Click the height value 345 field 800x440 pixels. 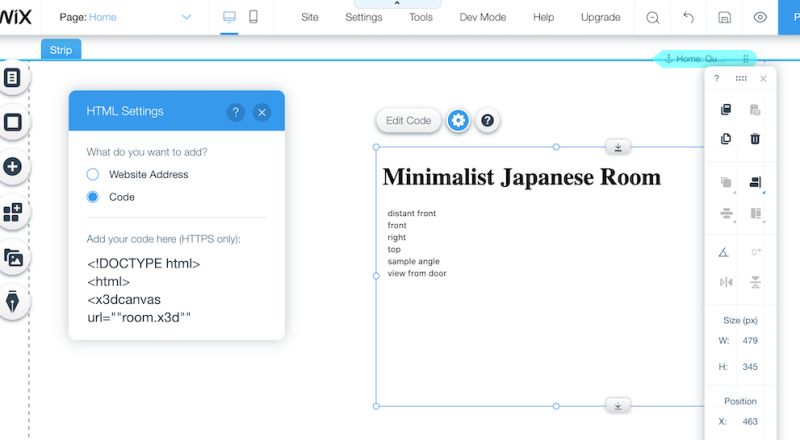(x=750, y=366)
